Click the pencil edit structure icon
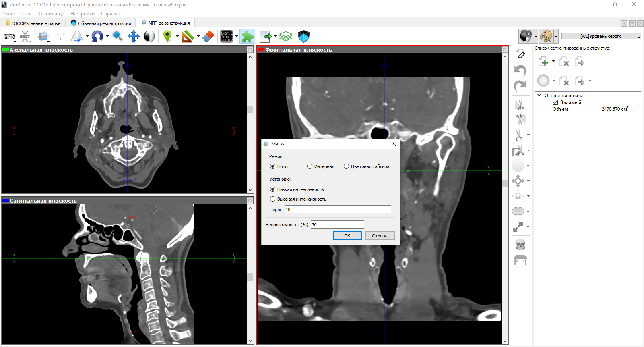The width and height of the screenshot is (644, 347). (520, 54)
